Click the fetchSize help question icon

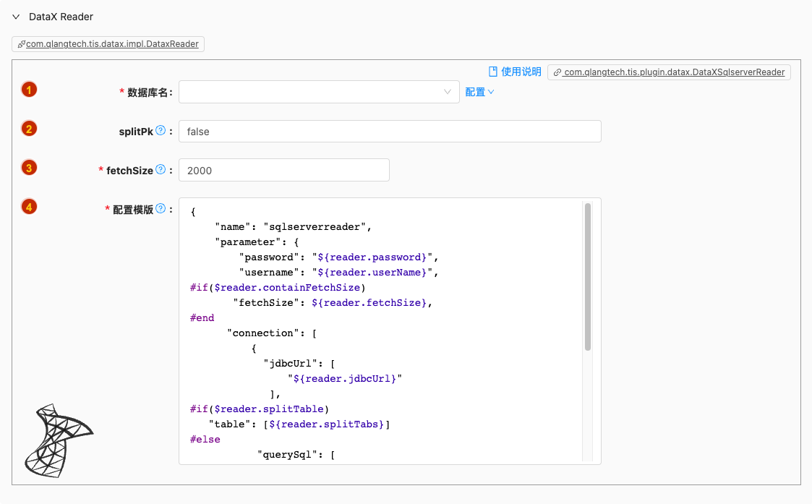click(x=161, y=170)
